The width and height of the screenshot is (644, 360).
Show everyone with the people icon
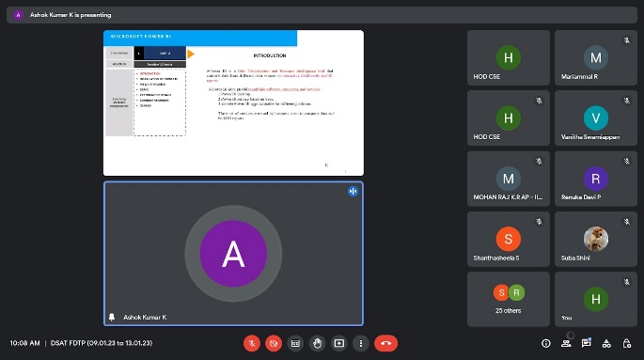(x=566, y=343)
